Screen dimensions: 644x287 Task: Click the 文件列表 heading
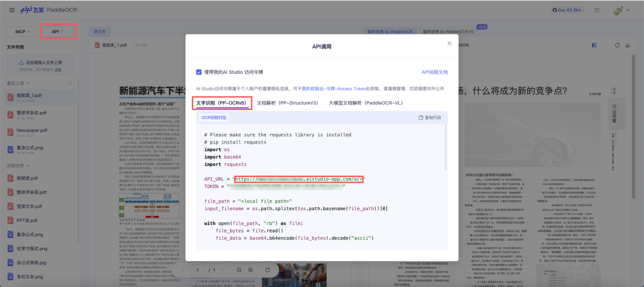17,47
